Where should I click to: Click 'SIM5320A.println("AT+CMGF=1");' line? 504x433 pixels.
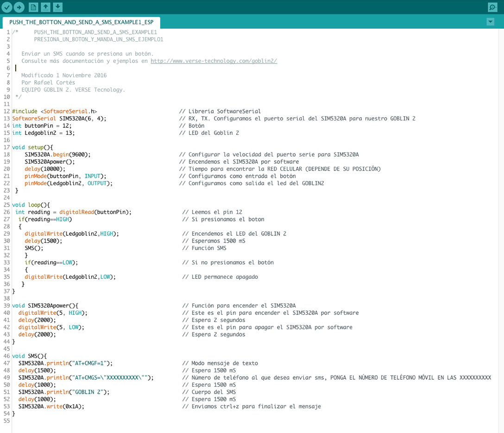click(66, 363)
